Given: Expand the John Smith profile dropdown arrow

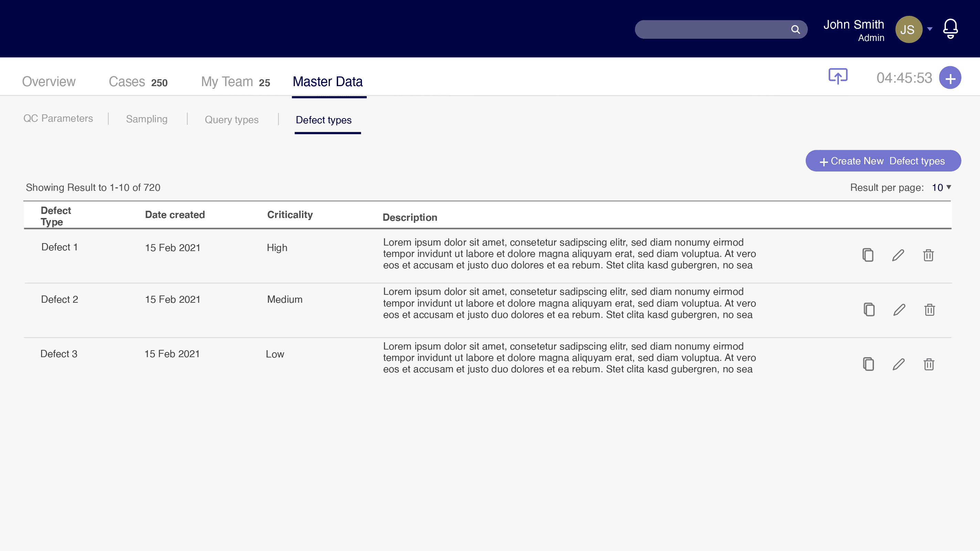Looking at the screenshot, I should (930, 29).
